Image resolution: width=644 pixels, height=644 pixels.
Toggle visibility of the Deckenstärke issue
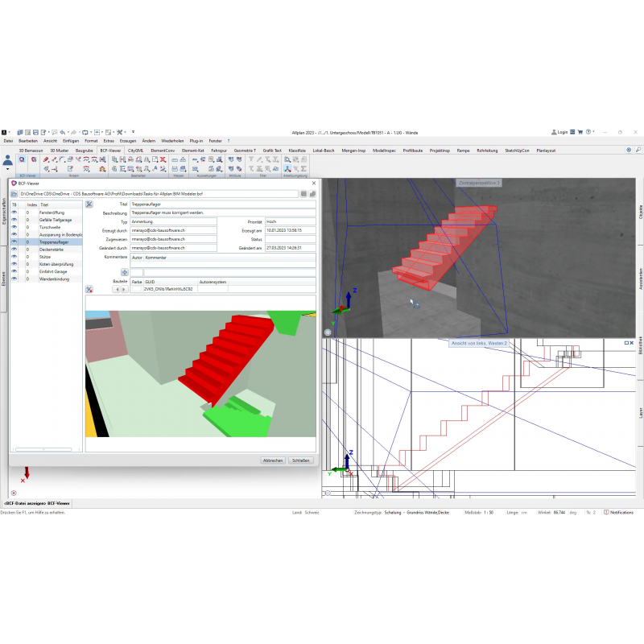click(x=13, y=250)
